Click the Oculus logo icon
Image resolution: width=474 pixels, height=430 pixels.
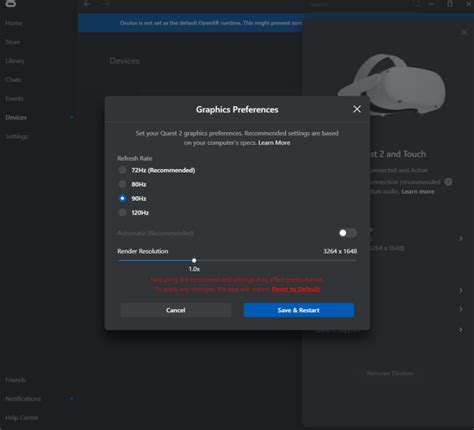coord(11,3)
